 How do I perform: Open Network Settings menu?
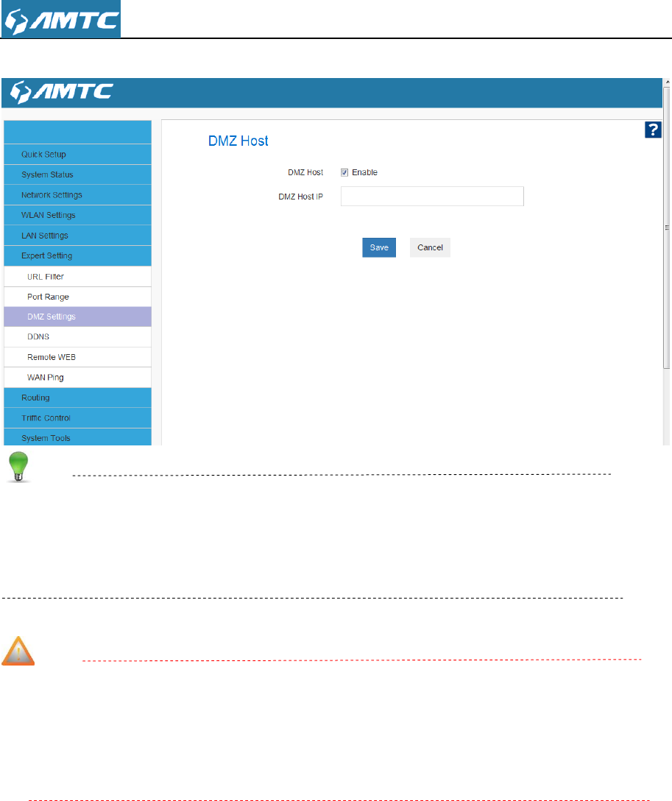pyautogui.click(x=77, y=195)
